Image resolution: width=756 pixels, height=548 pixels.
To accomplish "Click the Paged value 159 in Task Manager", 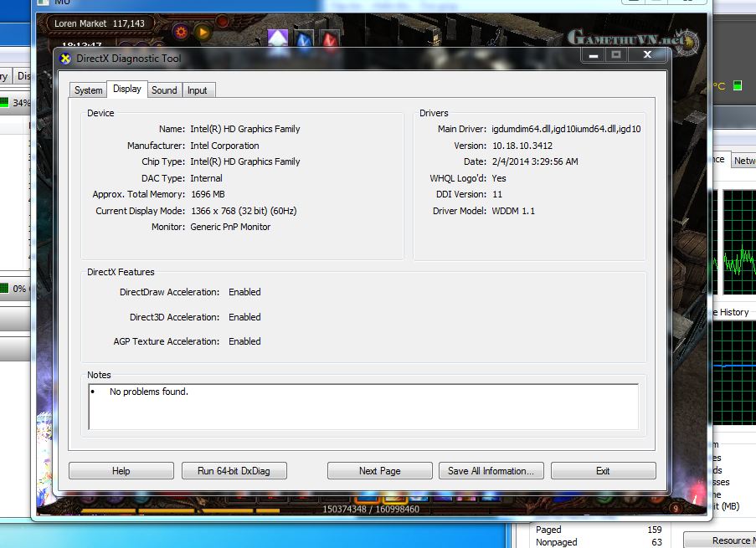I will point(654,530).
